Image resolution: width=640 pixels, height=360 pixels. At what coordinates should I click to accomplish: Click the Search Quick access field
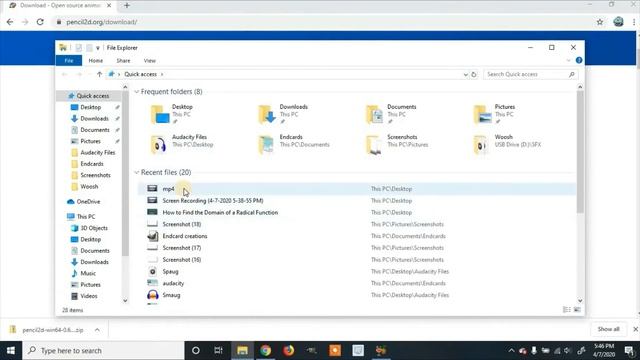(530, 74)
